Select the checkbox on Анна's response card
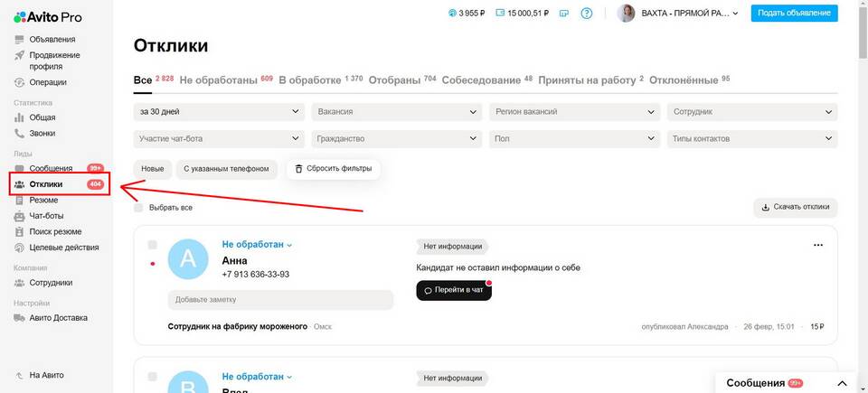Viewport: 868px width, 393px height. pos(152,245)
